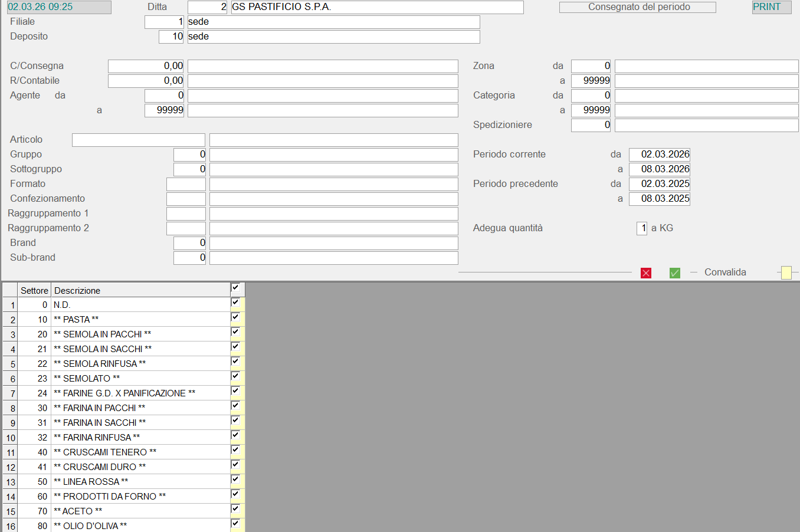Viewport: 800px width, 532px height.
Task: Click Periodo corrente start date field
Action: (x=659, y=155)
